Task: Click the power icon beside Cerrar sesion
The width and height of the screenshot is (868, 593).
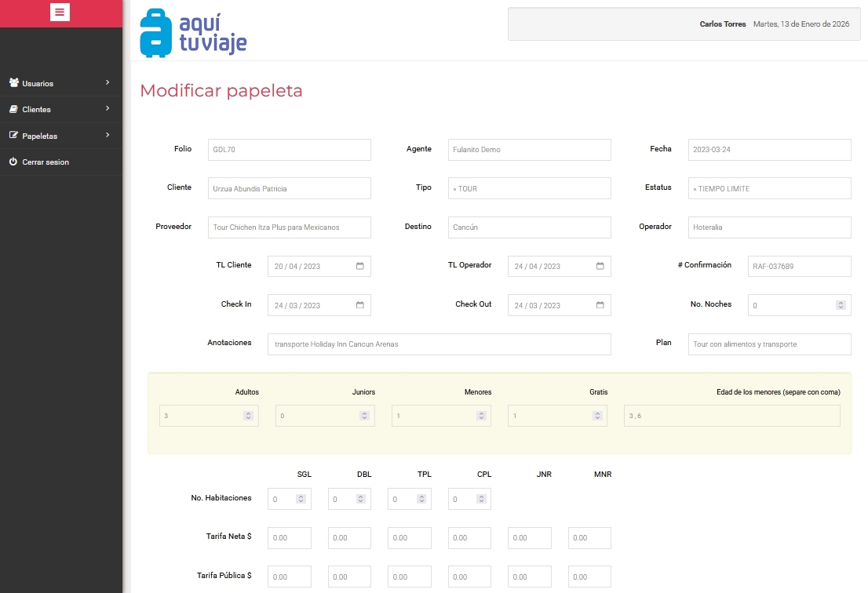Action: 13,162
